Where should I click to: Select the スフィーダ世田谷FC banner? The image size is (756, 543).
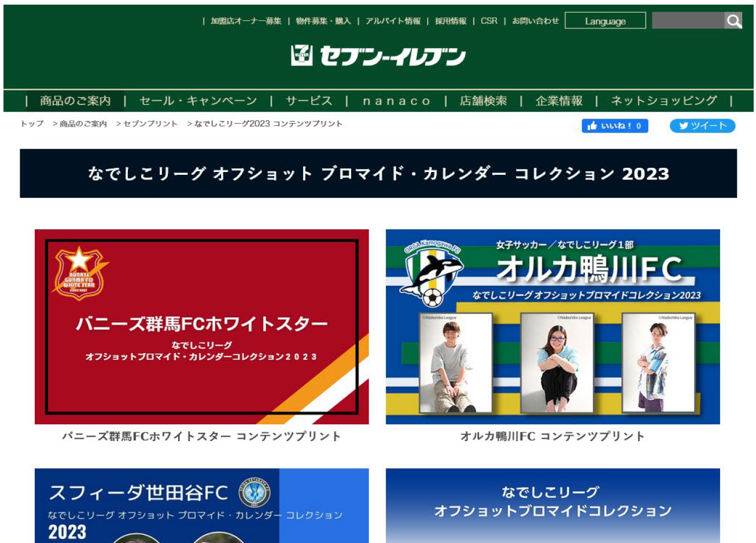[201, 505]
